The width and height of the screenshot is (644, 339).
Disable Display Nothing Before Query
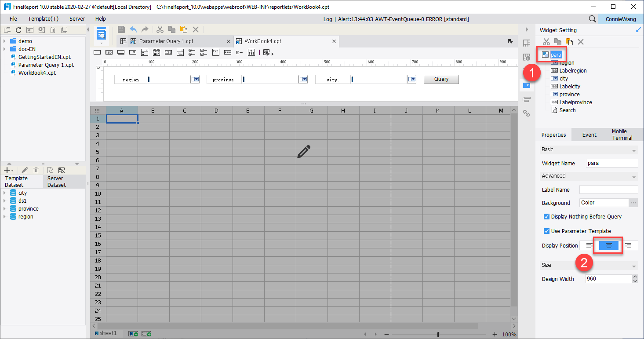coord(547,216)
